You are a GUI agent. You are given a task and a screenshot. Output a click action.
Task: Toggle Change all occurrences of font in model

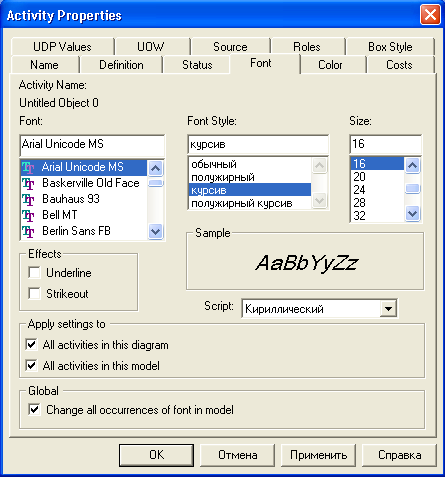[34, 409]
